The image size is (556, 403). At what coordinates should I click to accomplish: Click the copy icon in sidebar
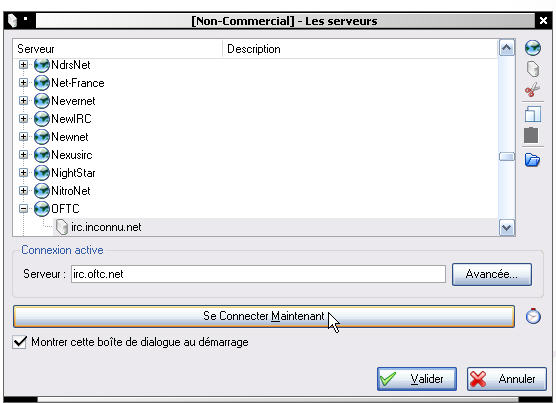[x=533, y=114]
